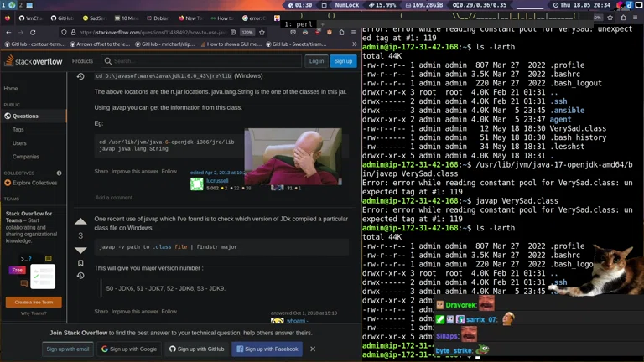Select the '1: perl' terminal tab
644x362 pixels.
[x=299, y=24]
